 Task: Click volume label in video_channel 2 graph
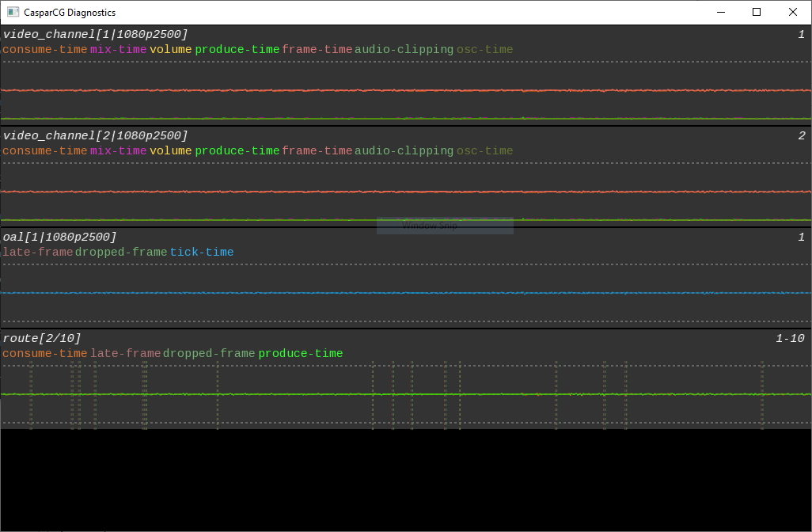[171, 150]
